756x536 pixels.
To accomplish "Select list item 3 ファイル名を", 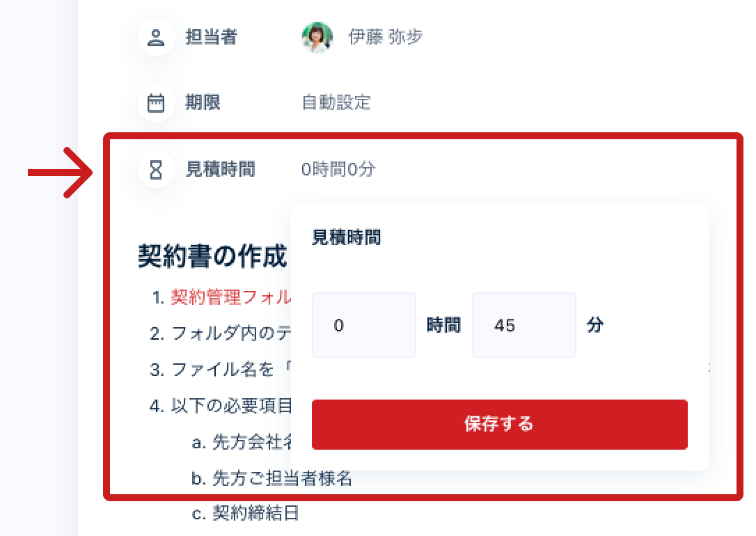I will click(221, 370).
